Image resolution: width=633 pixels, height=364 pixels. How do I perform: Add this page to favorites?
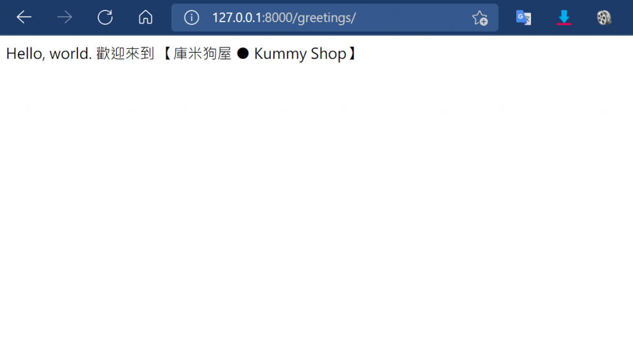(480, 18)
